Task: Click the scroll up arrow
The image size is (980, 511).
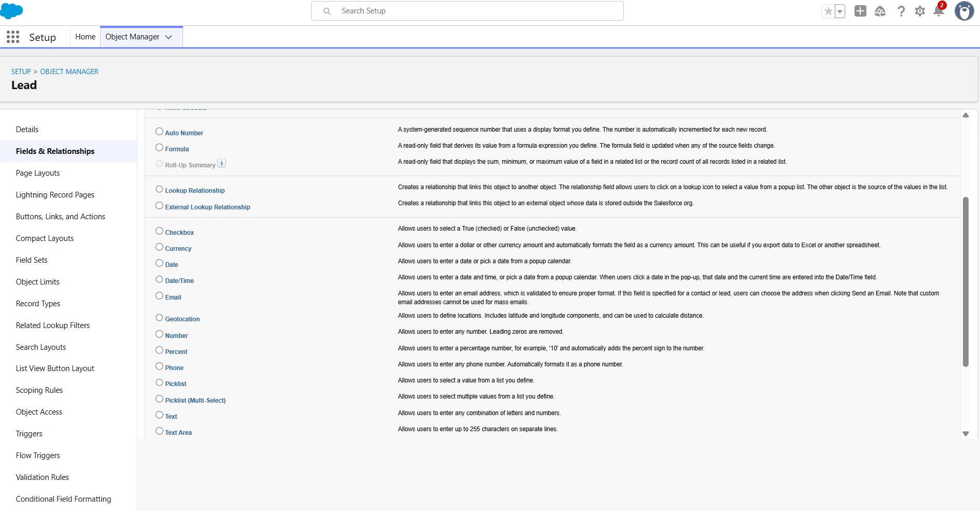Action: click(965, 115)
